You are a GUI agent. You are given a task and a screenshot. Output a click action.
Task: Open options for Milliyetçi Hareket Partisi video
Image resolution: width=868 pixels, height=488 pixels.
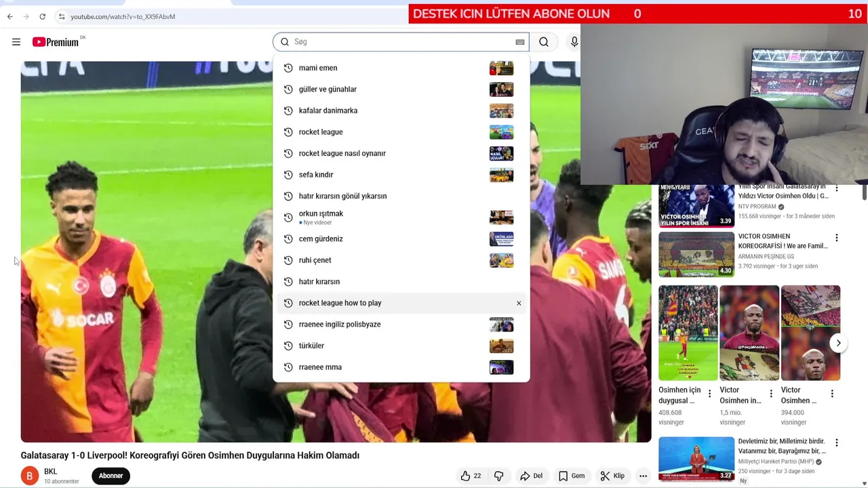(837, 443)
